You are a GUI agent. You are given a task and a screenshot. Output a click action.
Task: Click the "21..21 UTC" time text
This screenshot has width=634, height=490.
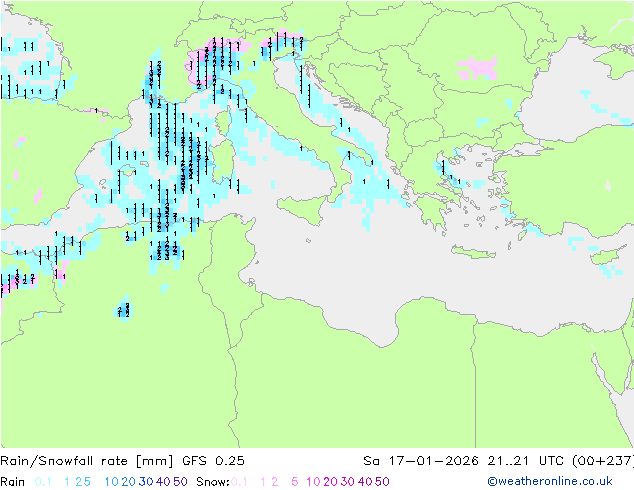click(526, 461)
